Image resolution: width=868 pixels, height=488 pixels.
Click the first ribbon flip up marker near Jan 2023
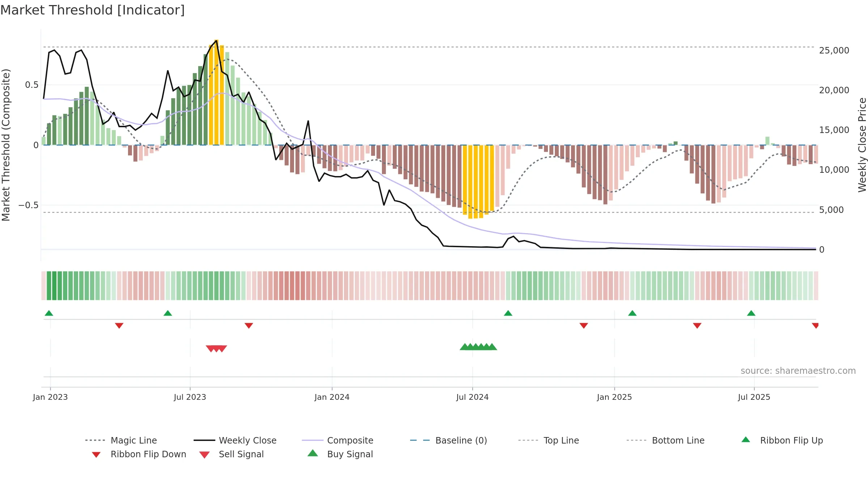(x=49, y=313)
